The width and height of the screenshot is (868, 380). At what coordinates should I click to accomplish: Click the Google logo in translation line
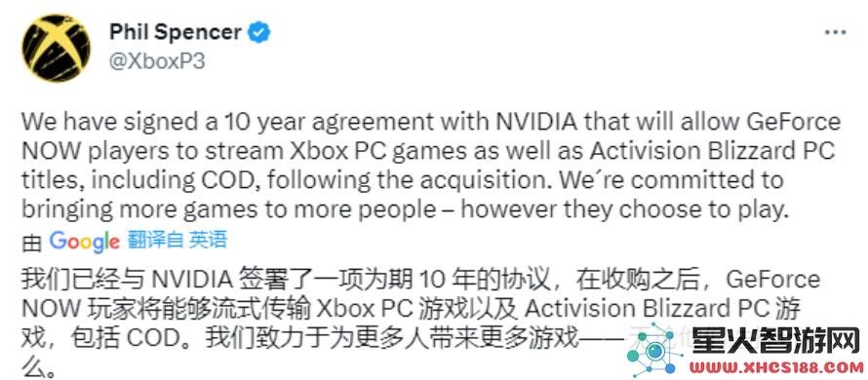[84, 242]
